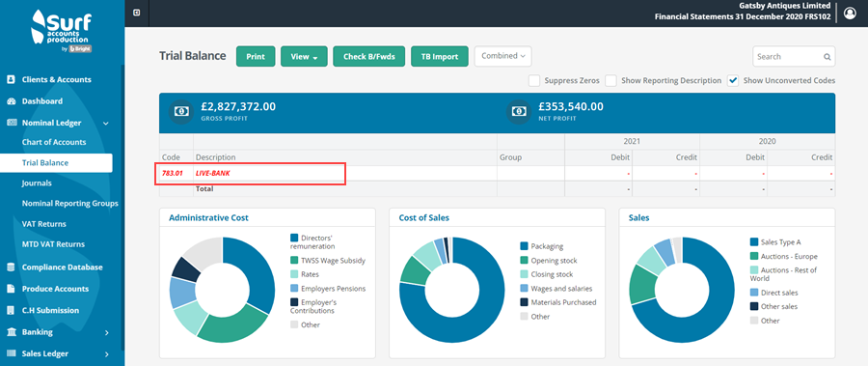Click the Administrative Cost donut chart

click(223, 290)
